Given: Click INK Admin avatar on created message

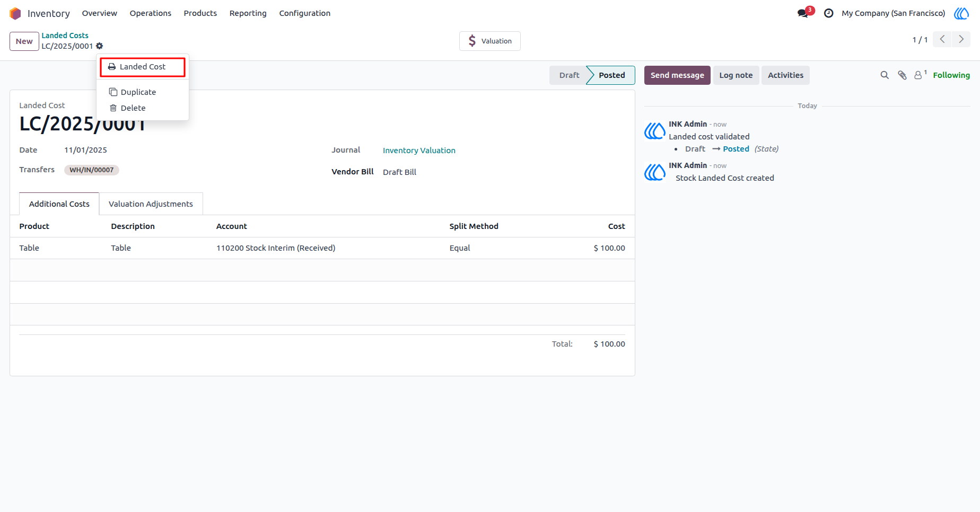Looking at the screenshot, I should coord(655,172).
